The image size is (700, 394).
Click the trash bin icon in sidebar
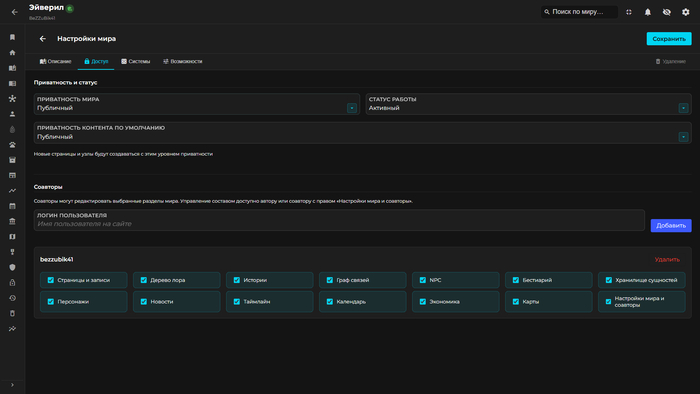pos(12,313)
